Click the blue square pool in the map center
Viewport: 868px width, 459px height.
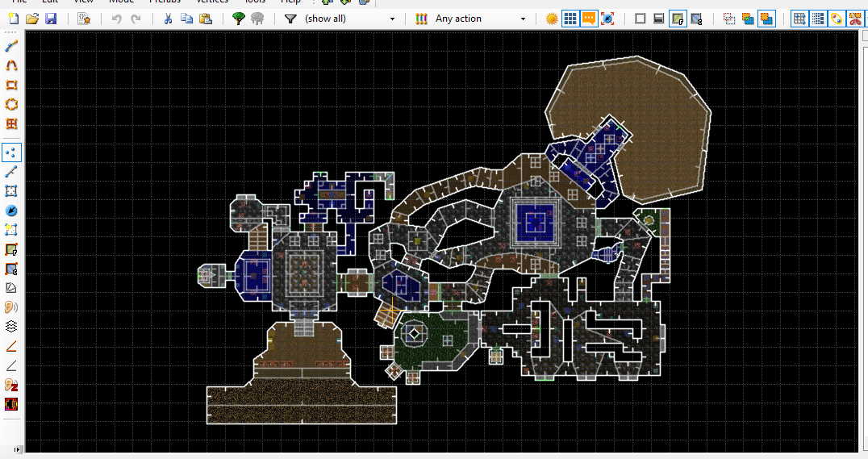click(535, 222)
